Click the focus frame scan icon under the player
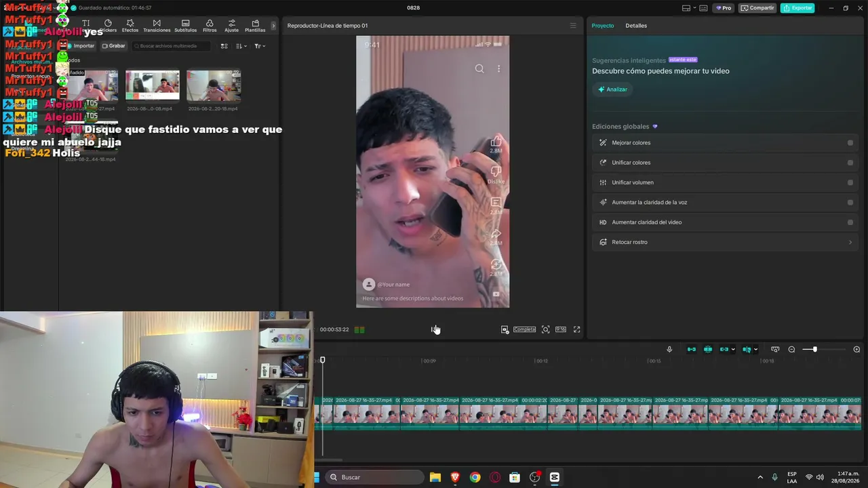This screenshot has height=488, width=868. point(545,329)
